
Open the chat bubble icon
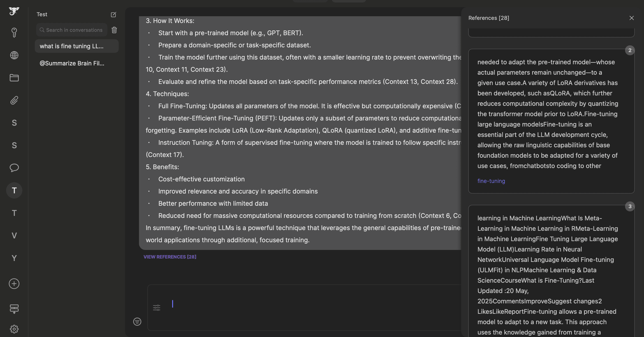pos(14,168)
